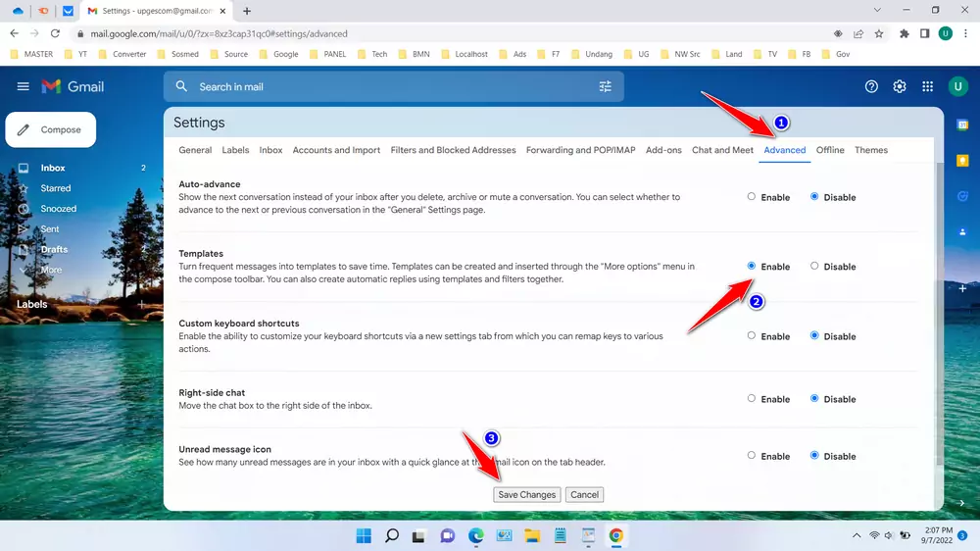
Task: Switch to Inbox settings tab
Action: tap(270, 150)
